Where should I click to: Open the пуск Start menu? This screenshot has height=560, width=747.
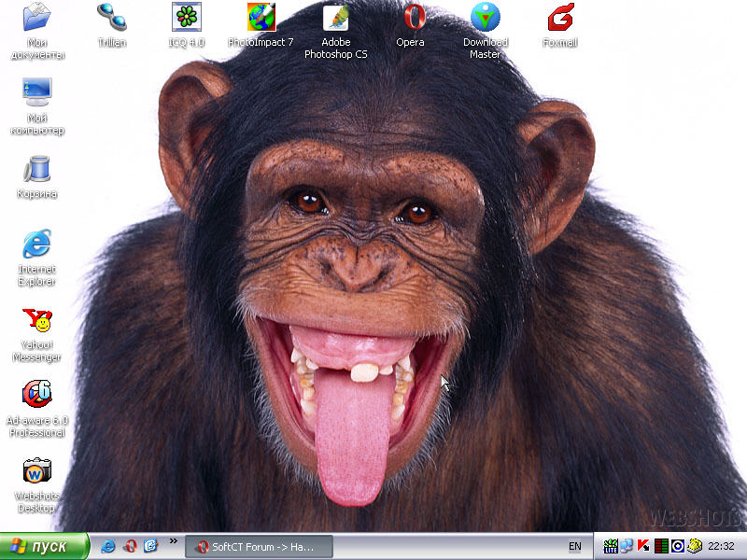tap(44, 547)
